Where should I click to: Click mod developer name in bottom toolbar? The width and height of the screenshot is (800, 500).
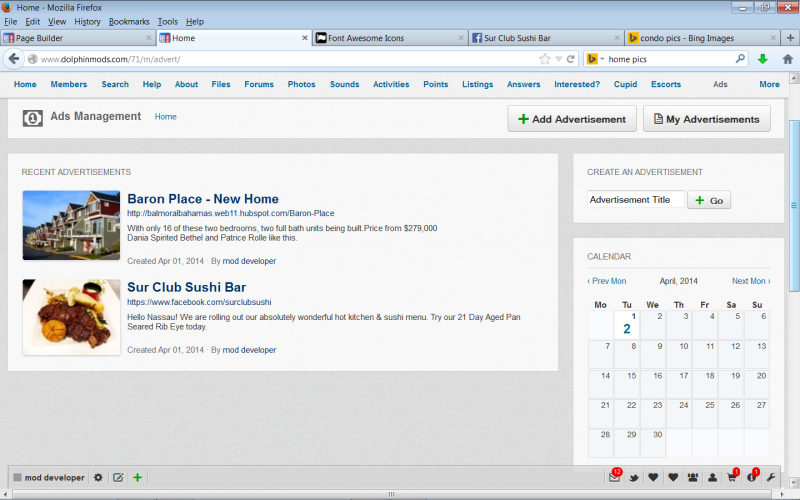pos(54,478)
